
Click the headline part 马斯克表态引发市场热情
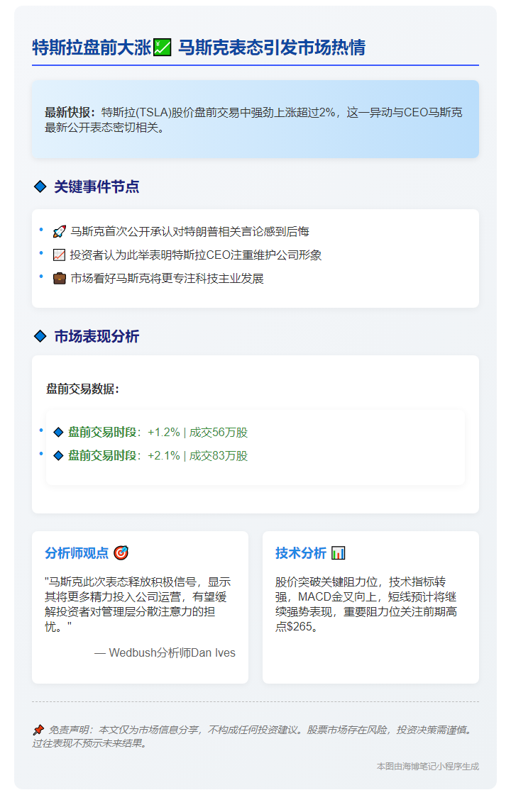[272, 47]
